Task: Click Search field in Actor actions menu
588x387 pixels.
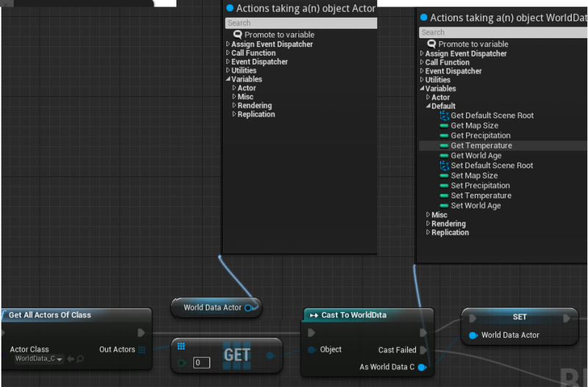Action: click(301, 23)
